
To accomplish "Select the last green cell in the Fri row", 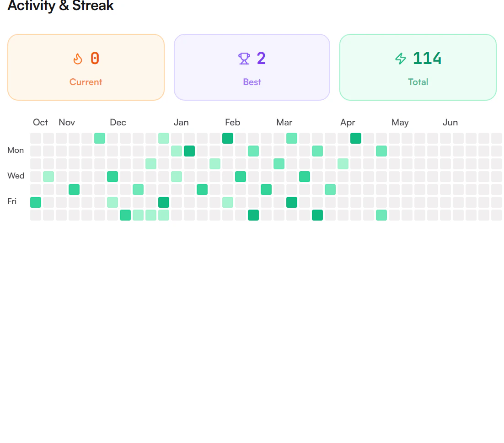I will [x=292, y=202].
